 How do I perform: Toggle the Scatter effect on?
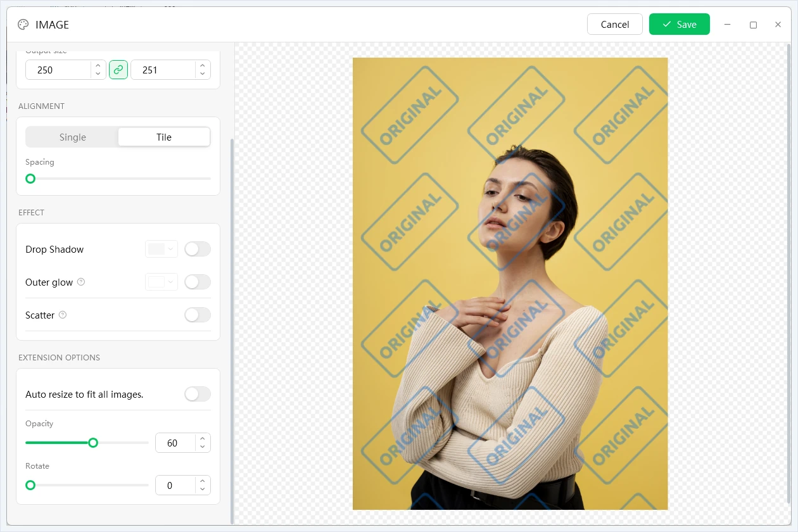pyautogui.click(x=198, y=315)
